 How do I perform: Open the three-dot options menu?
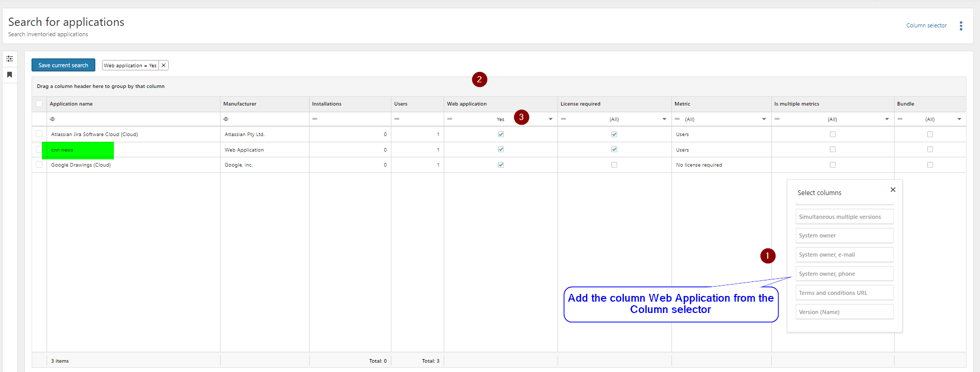tap(961, 26)
